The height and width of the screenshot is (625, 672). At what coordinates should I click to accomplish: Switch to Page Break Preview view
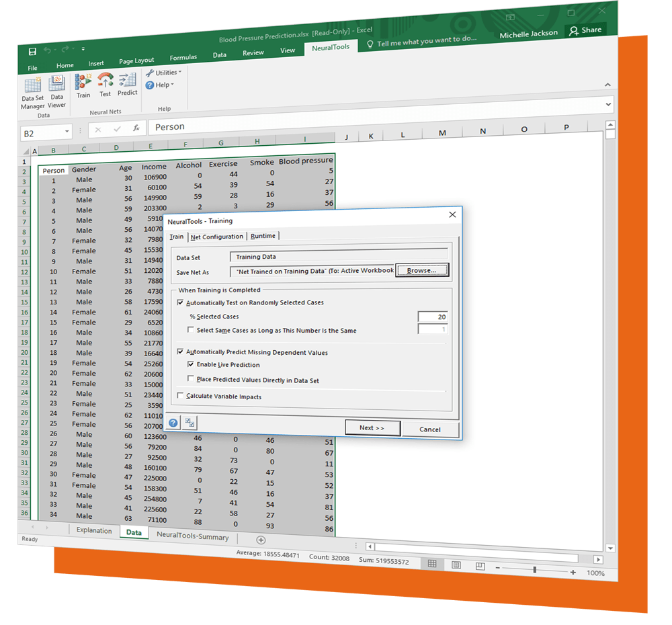click(x=480, y=567)
